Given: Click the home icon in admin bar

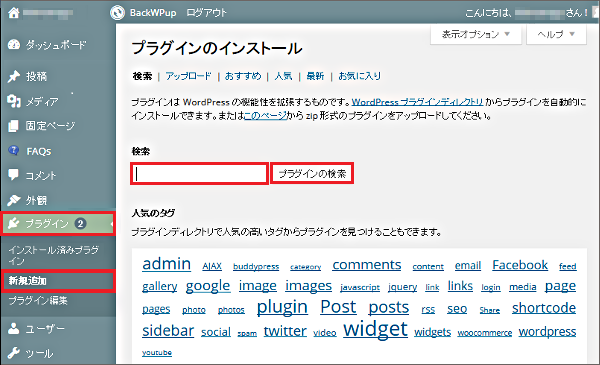Looking at the screenshot, I should point(14,13).
